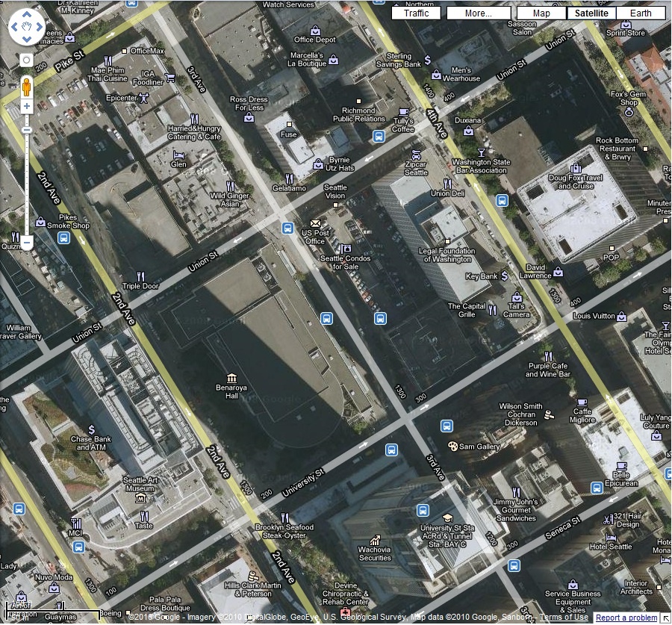672x625 pixels.
Task: Click the US Post Office mail icon
Action: 315,223
